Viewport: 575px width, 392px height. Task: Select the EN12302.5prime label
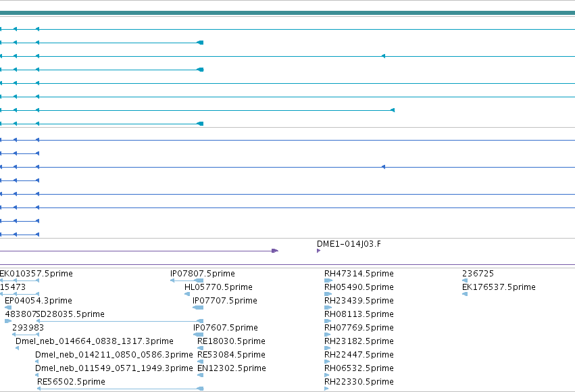click(x=232, y=368)
